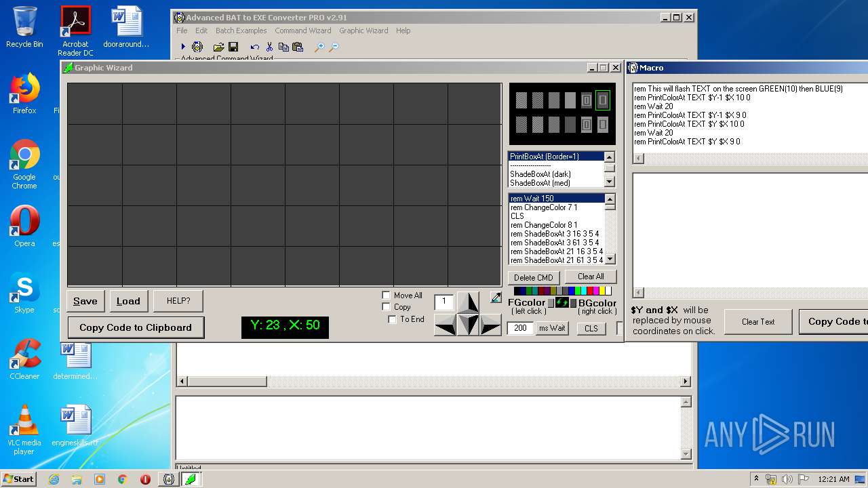This screenshot has height=488, width=868.
Task: Select 'rem ChangeColor 7 1' command line
Action: [556, 207]
